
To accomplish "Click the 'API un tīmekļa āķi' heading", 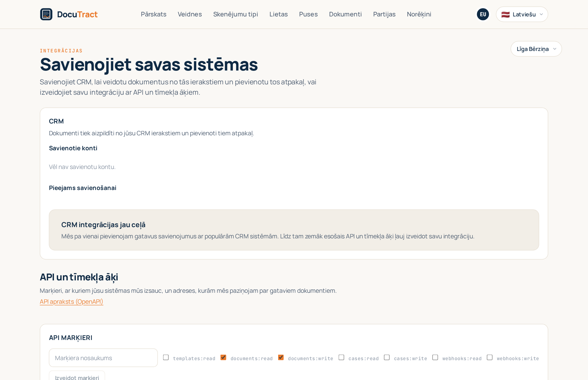I will point(79,277).
